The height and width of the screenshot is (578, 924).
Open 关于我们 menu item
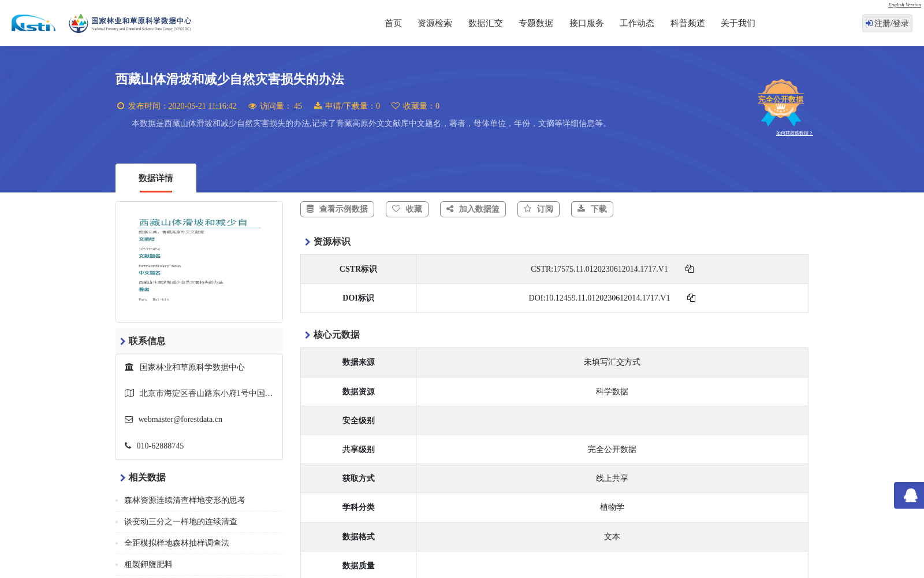(738, 23)
